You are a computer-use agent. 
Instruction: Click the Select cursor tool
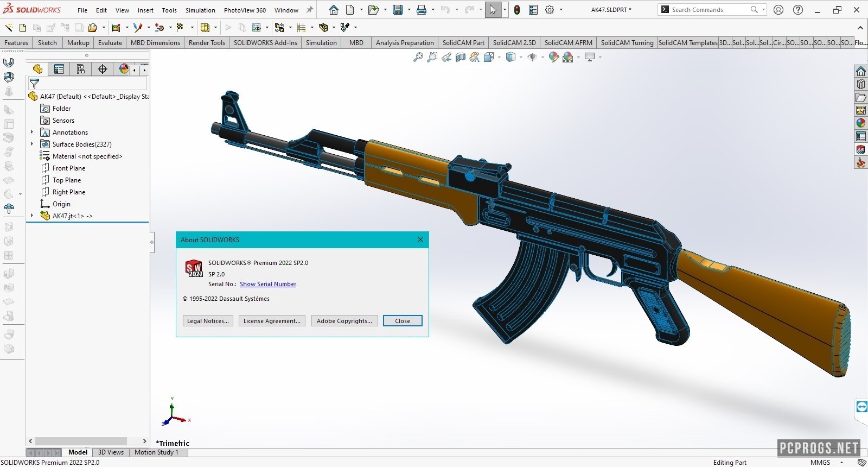coord(493,10)
